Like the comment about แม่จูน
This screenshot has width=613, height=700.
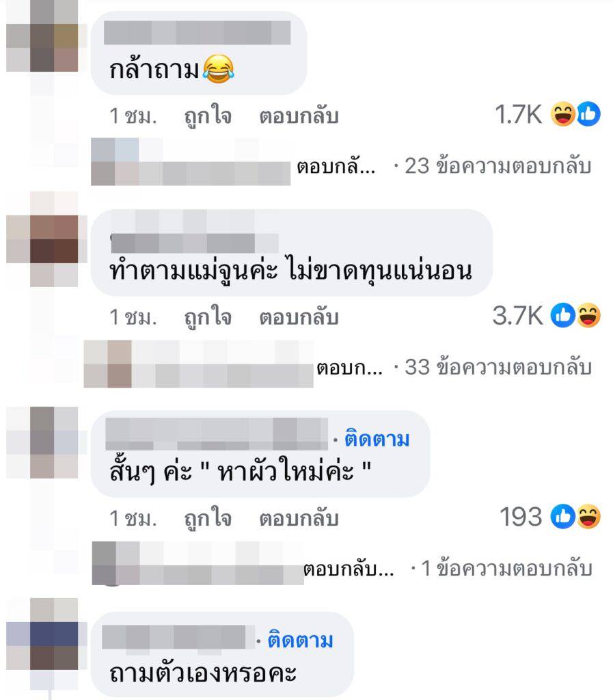[208, 317]
